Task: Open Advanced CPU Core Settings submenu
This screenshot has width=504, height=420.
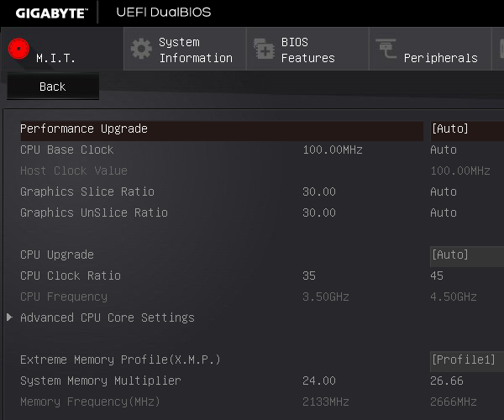Action: (x=108, y=318)
